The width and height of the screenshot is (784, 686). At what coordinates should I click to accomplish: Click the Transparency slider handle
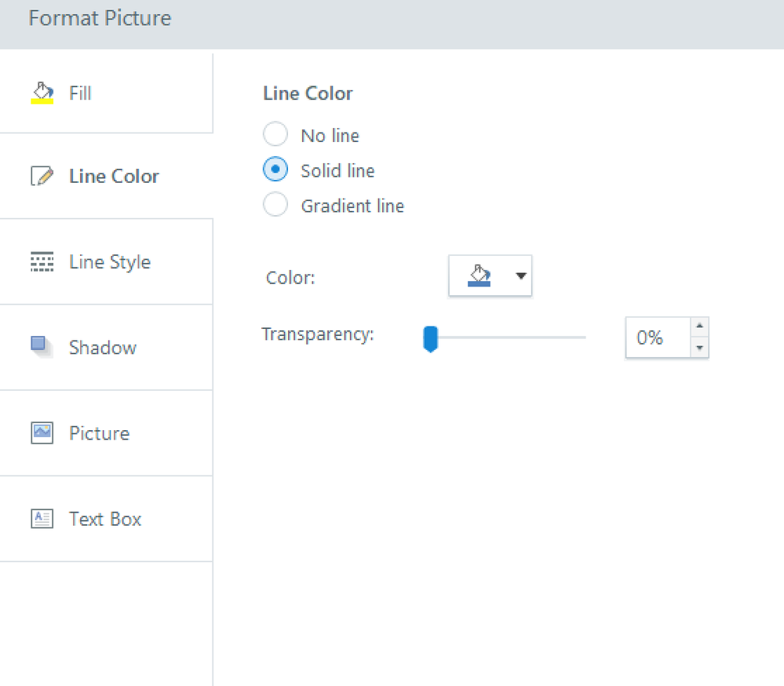pos(430,339)
